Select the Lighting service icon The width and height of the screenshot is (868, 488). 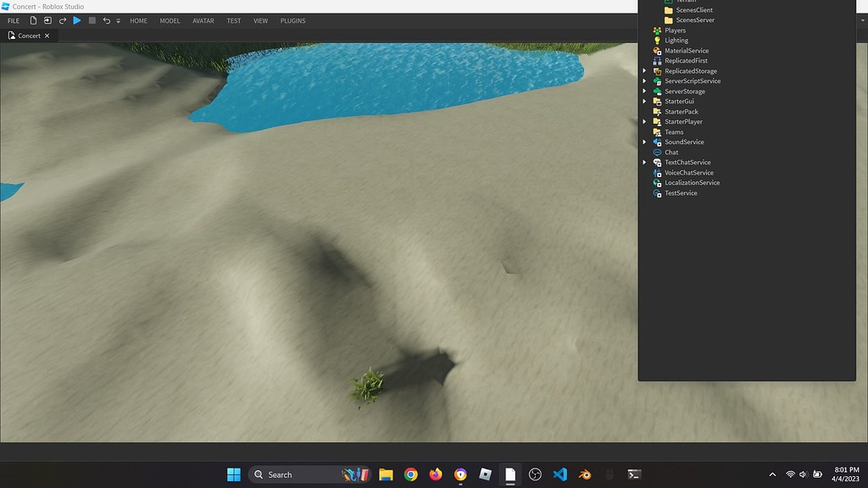[657, 40]
